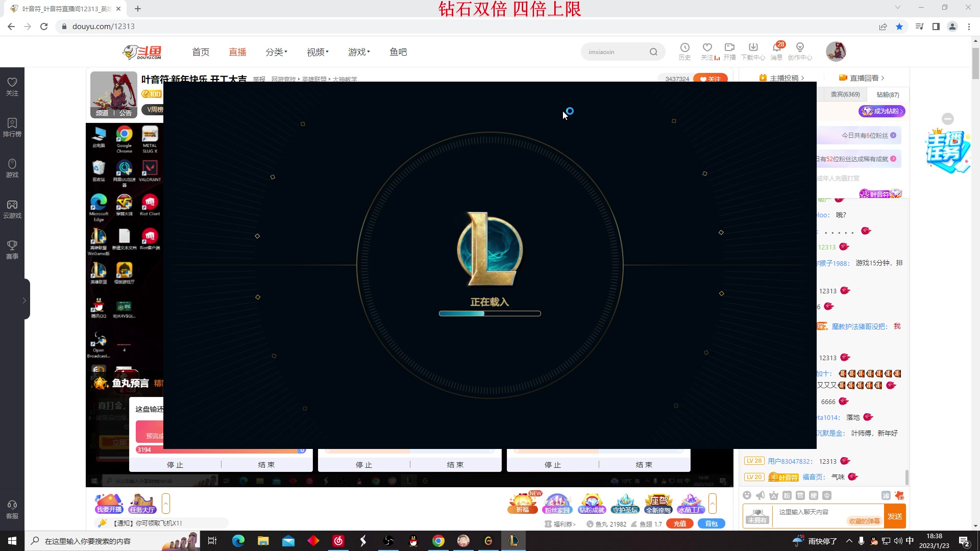Click the megaphone horn icon in chat toolbar
The height and width of the screenshot is (551, 980).
[761, 495]
